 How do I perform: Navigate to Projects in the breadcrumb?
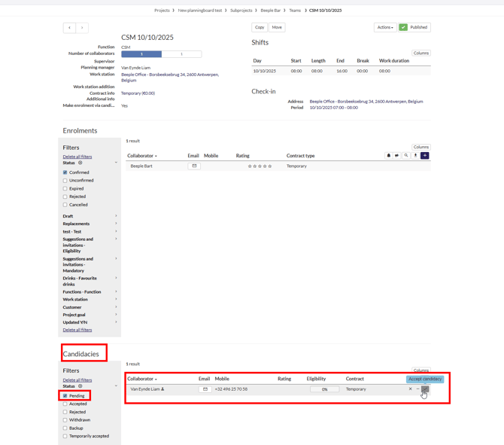coord(162,11)
